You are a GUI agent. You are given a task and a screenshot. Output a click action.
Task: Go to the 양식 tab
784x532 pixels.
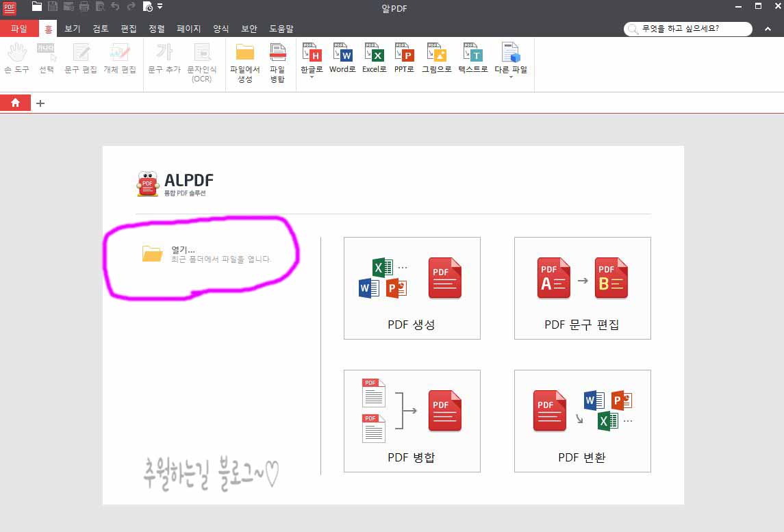click(x=221, y=29)
